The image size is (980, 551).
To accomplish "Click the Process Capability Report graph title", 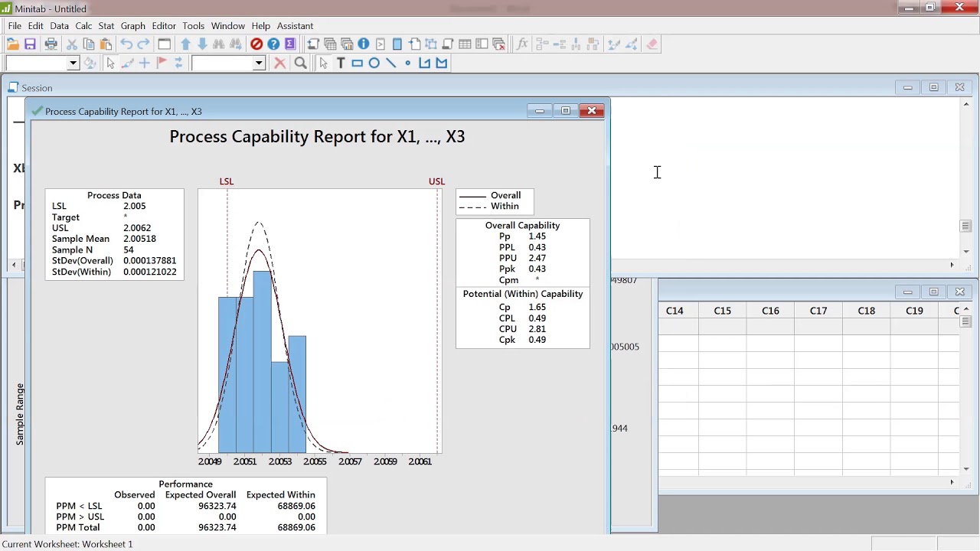I will [x=317, y=137].
